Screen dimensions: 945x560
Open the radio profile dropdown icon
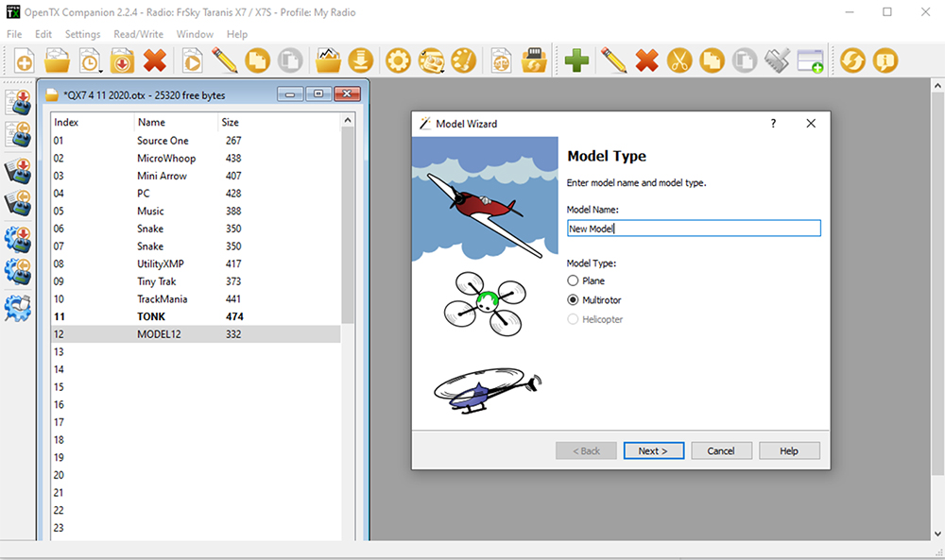click(x=431, y=60)
